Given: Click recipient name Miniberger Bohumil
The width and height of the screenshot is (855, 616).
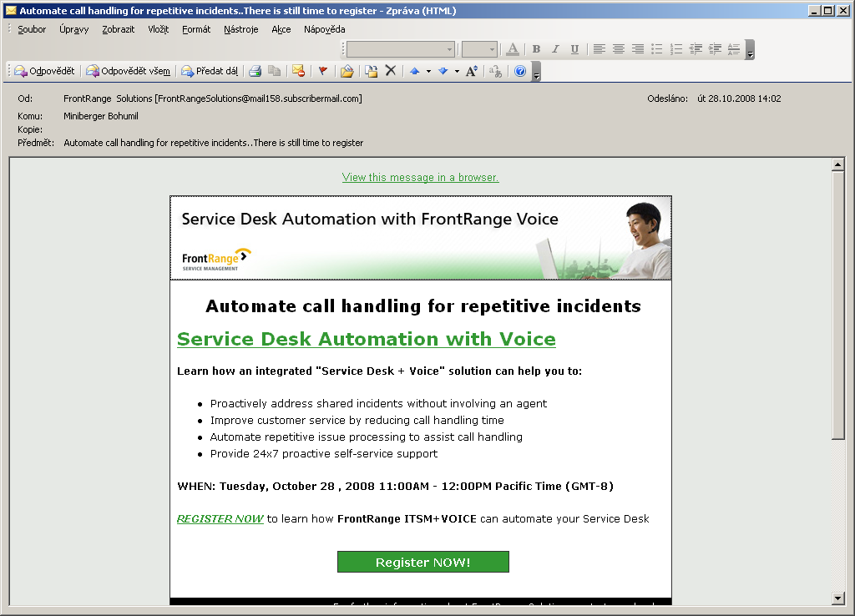Looking at the screenshot, I should click(x=101, y=116).
